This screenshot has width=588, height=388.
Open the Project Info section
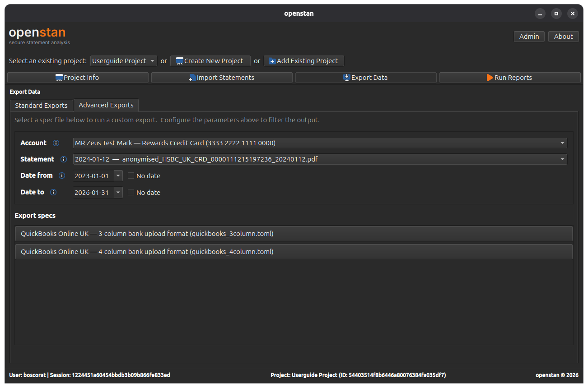point(78,78)
